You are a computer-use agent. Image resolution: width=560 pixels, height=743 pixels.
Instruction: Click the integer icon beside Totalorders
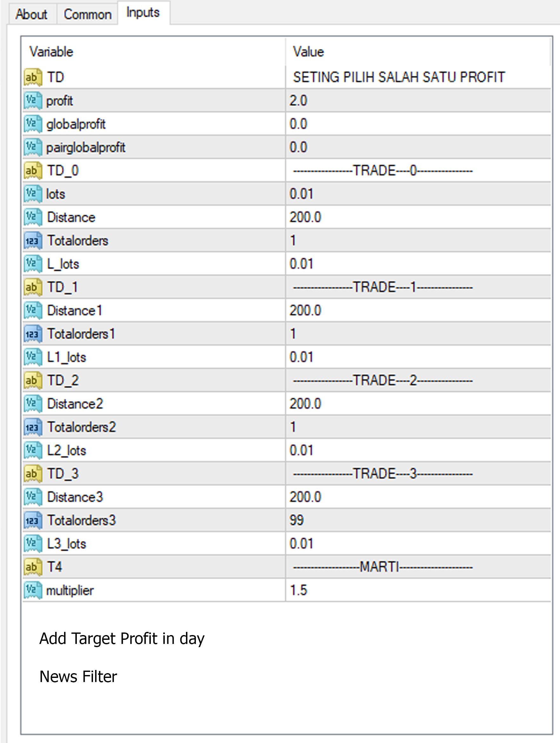[x=33, y=240]
